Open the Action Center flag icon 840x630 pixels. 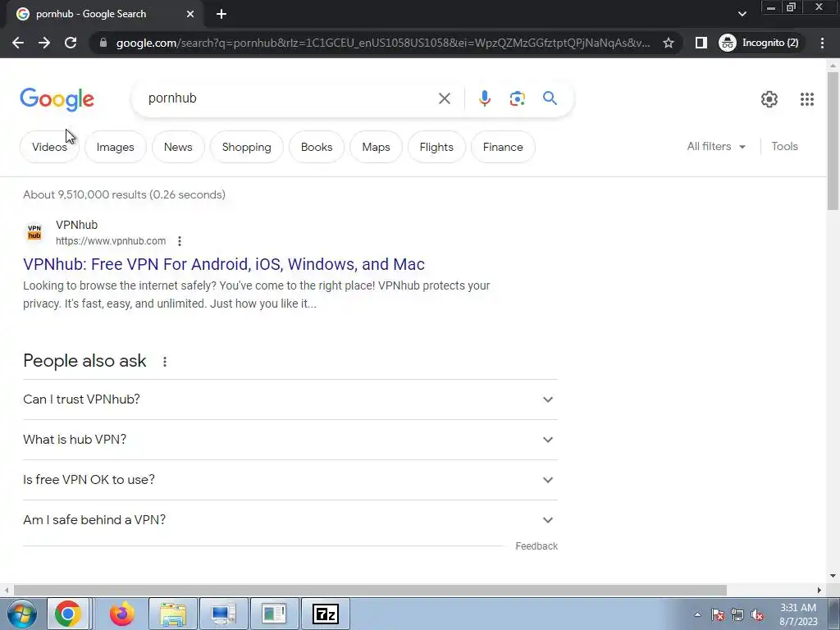click(x=717, y=615)
